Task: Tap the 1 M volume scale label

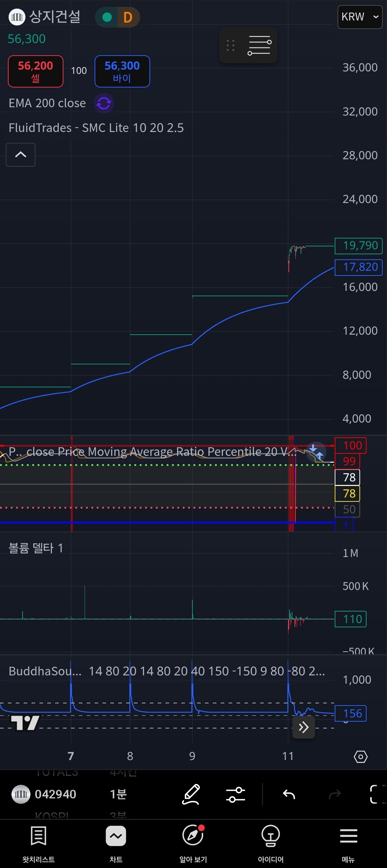Action: pos(350,553)
